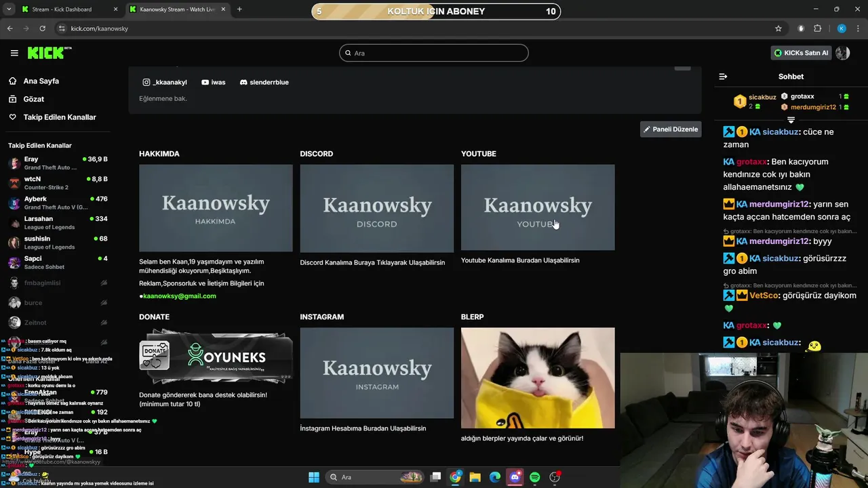Viewport: 868px width, 488px height.
Task: Open Instagram link _kkaanakyl
Action: click(165, 82)
